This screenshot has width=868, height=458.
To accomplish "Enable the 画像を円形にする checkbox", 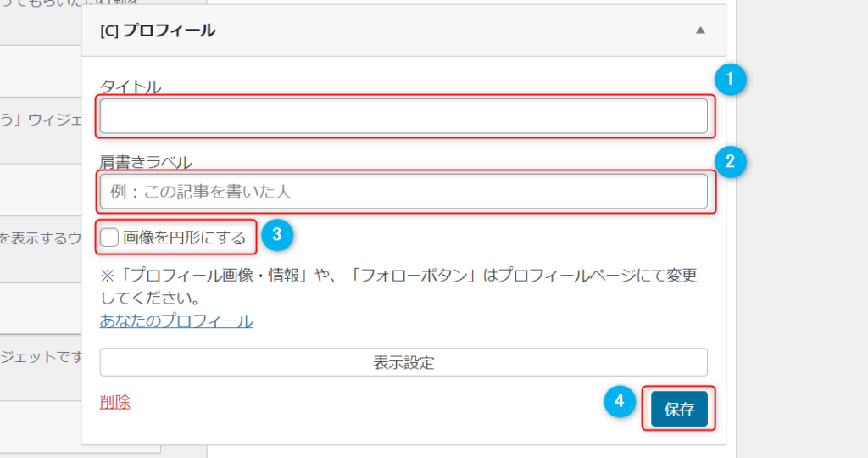I will pos(109,237).
